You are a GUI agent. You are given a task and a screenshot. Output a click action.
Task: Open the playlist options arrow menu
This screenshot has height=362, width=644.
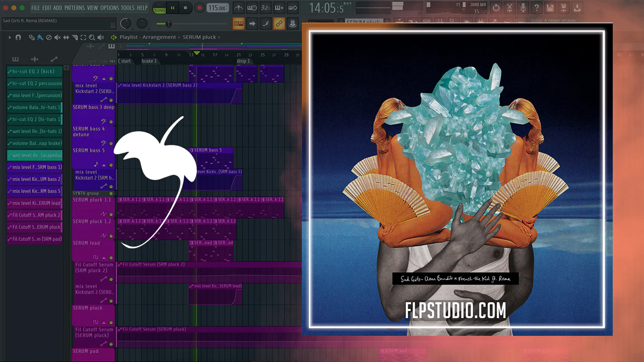click(x=10, y=37)
